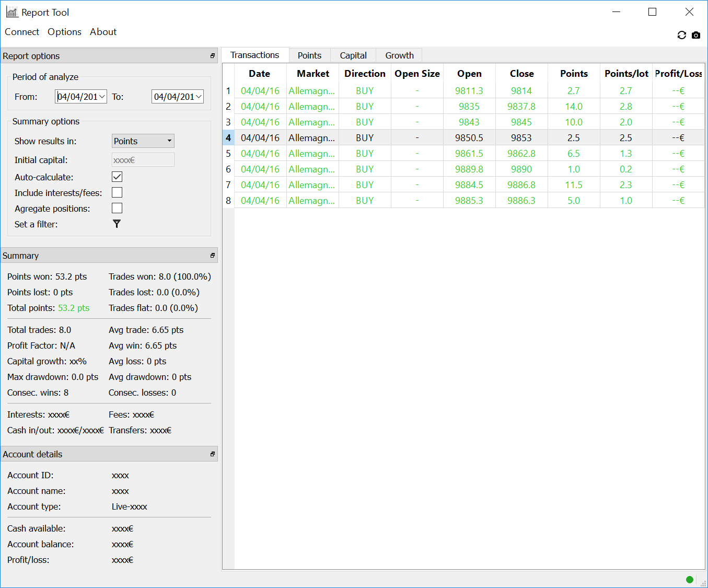Viewport: 708px width, 588px height.
Task: Click the filter funnel icon
Action: tap(117, 224)
